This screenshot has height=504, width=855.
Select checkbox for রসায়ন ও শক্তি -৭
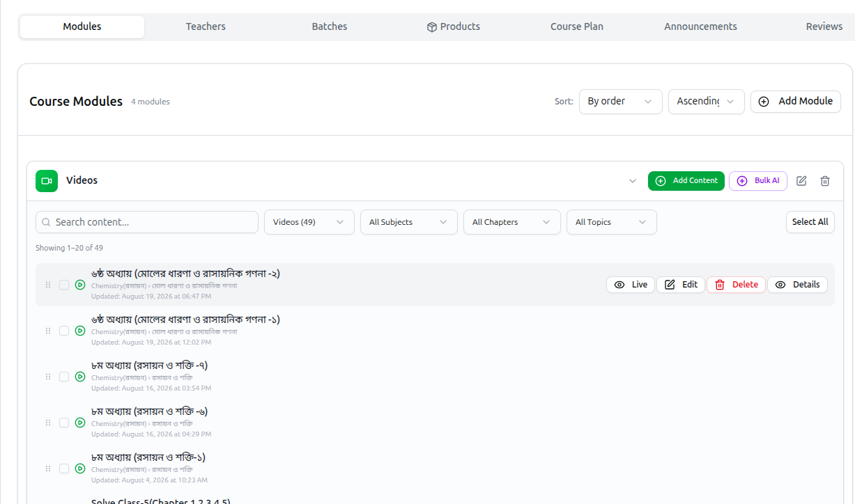[64, 377]
